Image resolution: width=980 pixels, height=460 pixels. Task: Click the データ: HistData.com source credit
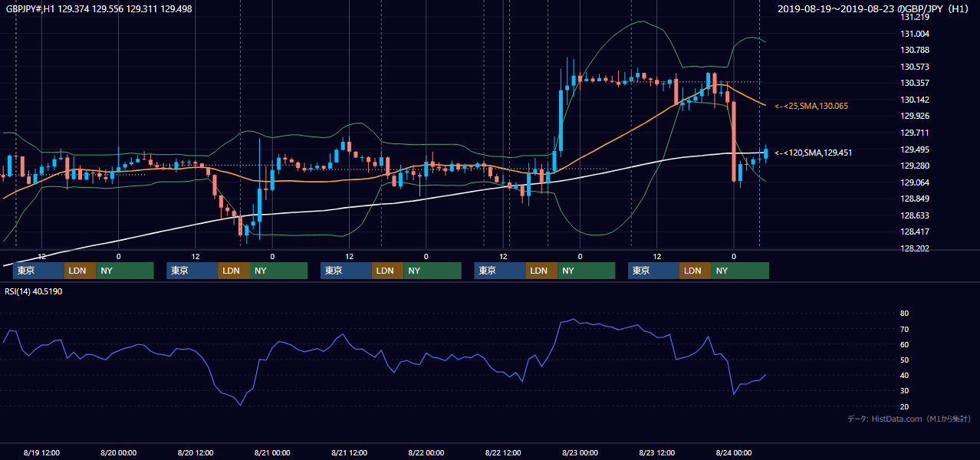point(909,419)
